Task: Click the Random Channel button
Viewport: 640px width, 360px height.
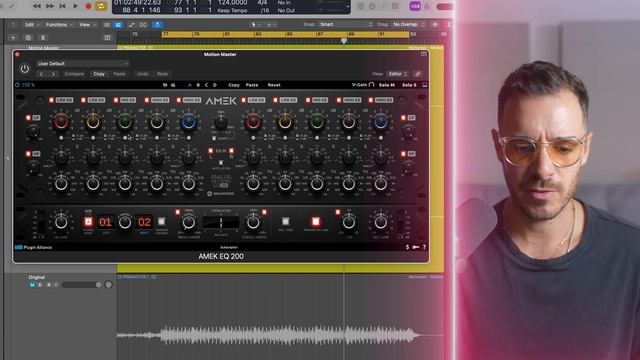Action: point(162,222)
